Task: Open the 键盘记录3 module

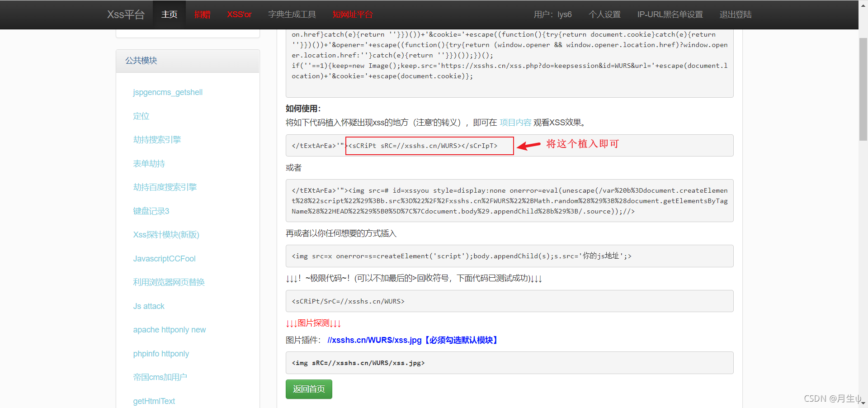Action: pos(151,211)
